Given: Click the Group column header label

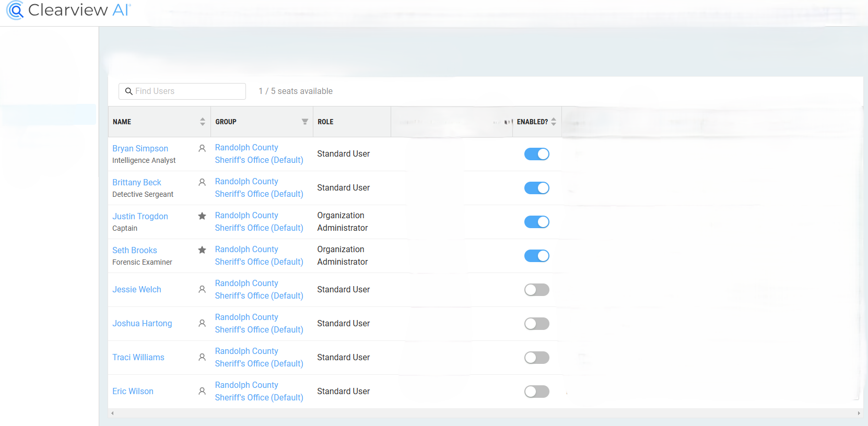Looking at the screenshot, I should 226,122.
